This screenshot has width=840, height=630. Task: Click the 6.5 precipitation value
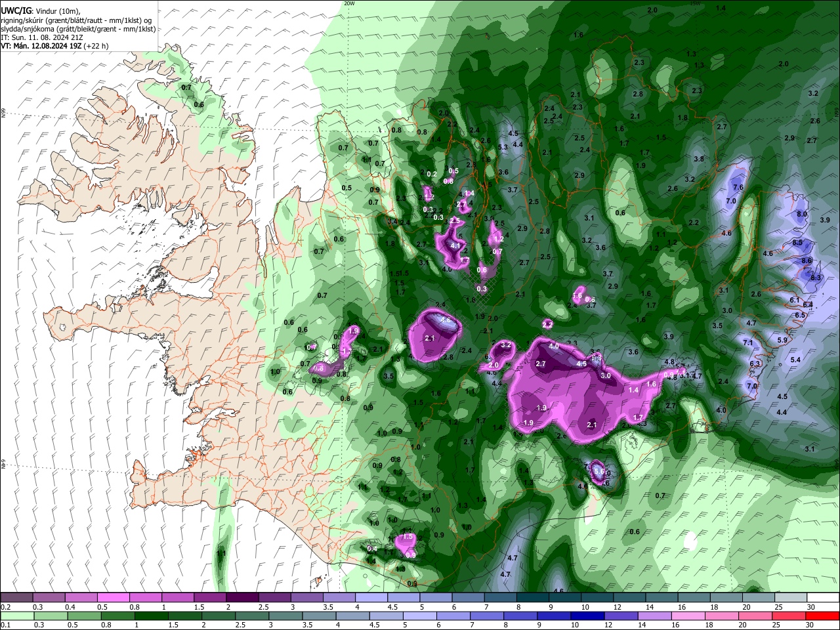(x=800, y=316)
